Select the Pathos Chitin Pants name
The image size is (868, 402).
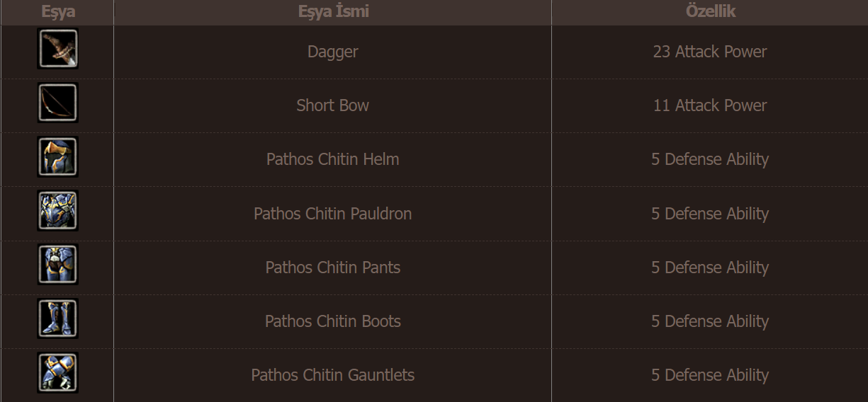(332, 268)
